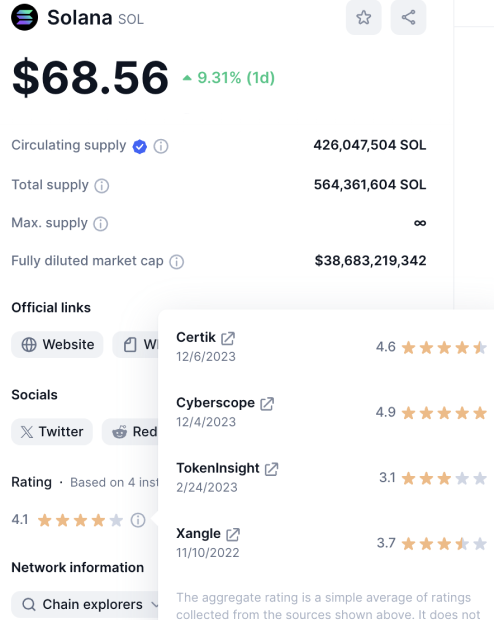Viewport: 494px width, 620px height.
Task: Click the Total supply info icon
Action: click(102, 185)
